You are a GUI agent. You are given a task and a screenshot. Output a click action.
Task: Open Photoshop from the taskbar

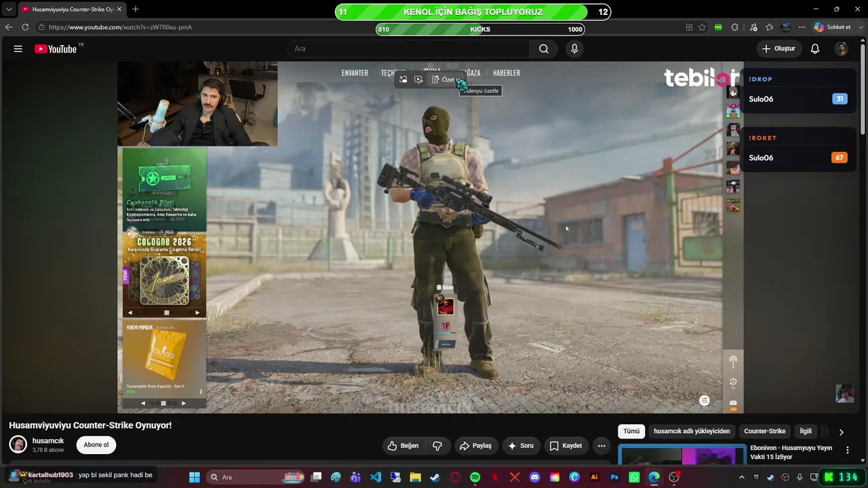tap(614, 477)
